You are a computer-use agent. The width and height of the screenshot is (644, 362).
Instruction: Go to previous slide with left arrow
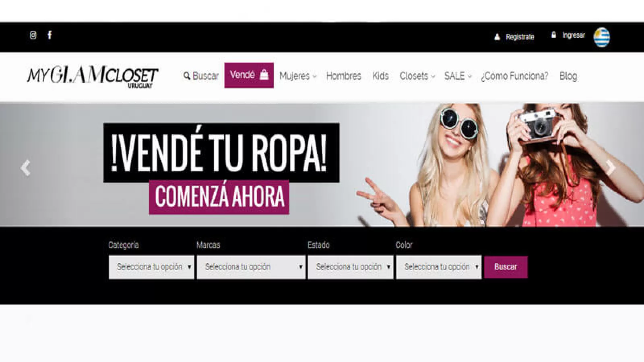coord(25,168)
